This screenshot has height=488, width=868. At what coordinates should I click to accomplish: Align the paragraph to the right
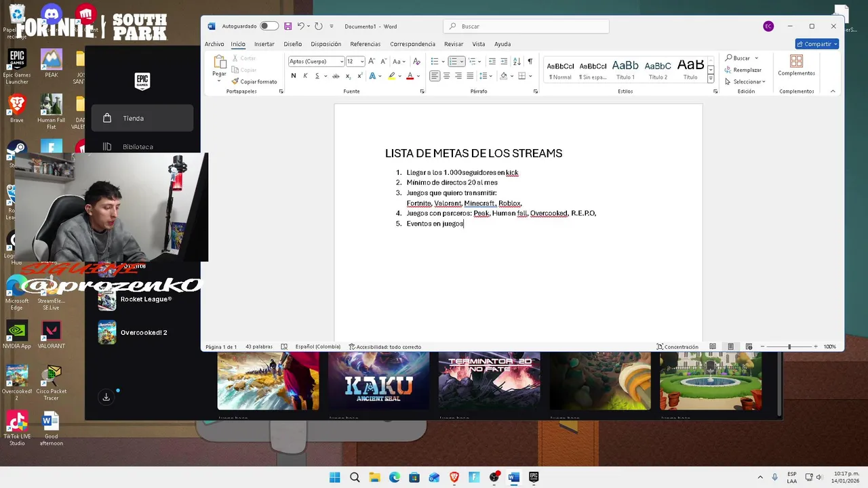point(458,76)
